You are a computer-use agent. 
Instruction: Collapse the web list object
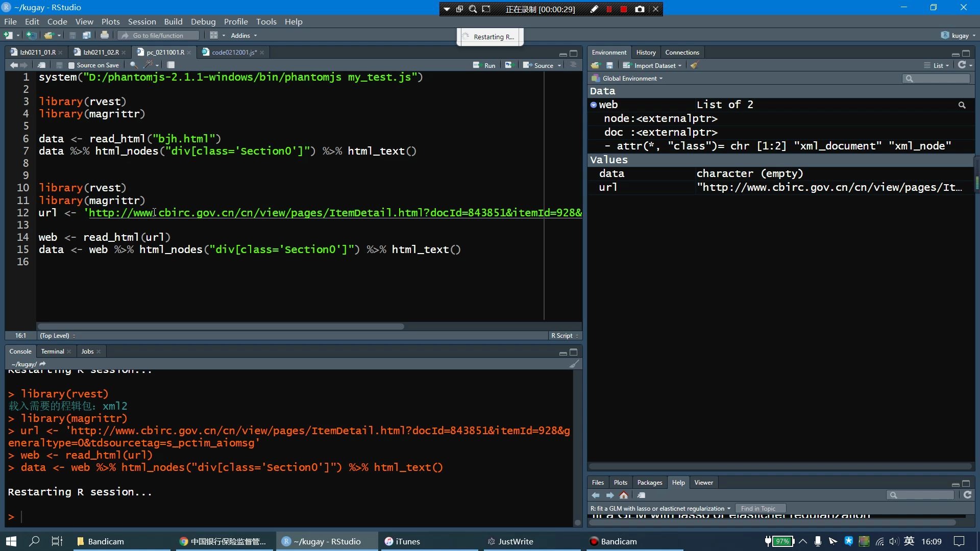pos(594,105)
